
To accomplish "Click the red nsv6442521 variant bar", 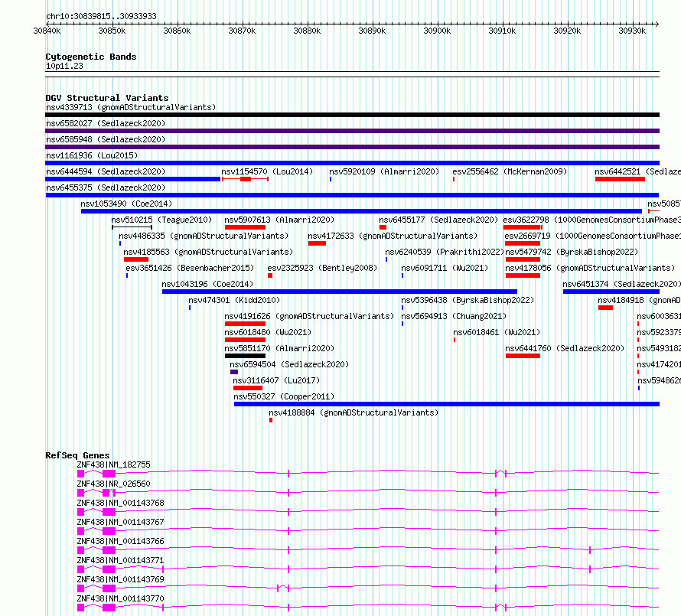I will 621,179.
